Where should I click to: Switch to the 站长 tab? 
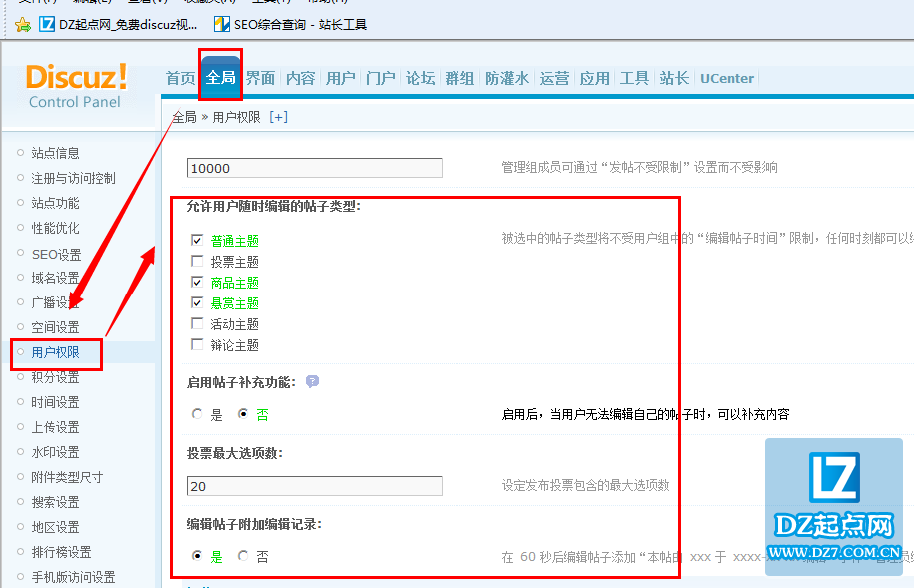point(675,78)
